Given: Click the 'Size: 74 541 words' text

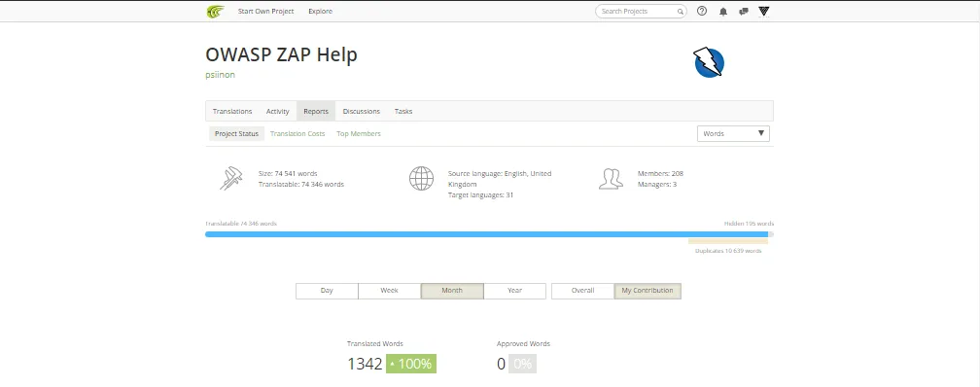Looking at the screenshot, I should point(288,173).
